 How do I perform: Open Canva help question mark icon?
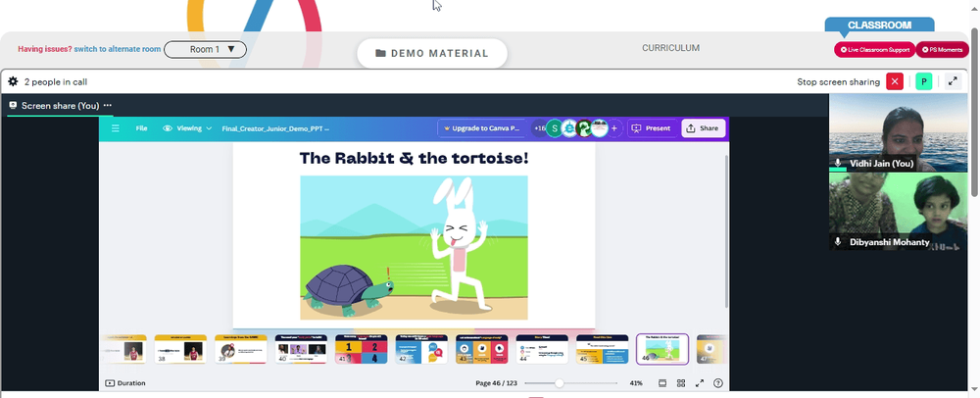(718, 383)
